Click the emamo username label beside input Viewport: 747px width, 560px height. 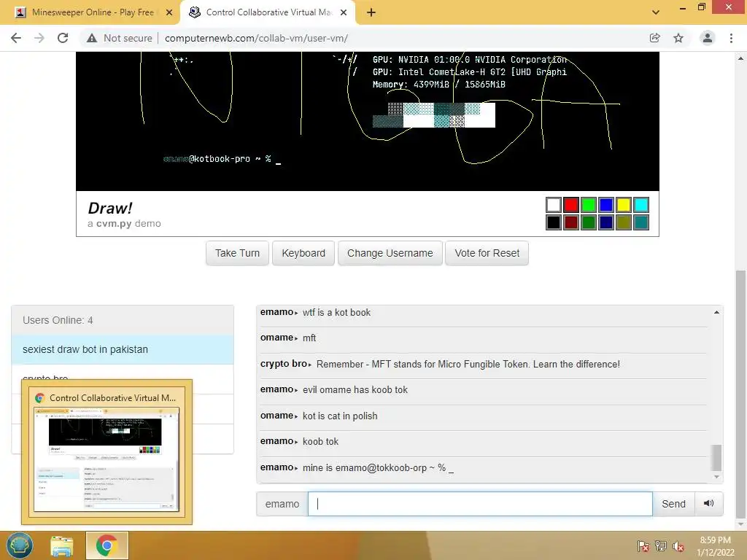click(x=282, y=504)
